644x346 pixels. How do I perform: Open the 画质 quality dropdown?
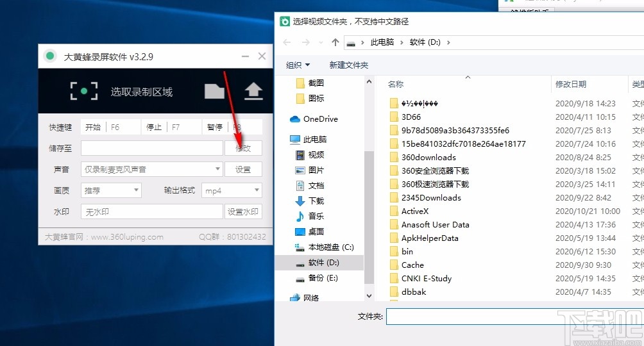[111, 190]
